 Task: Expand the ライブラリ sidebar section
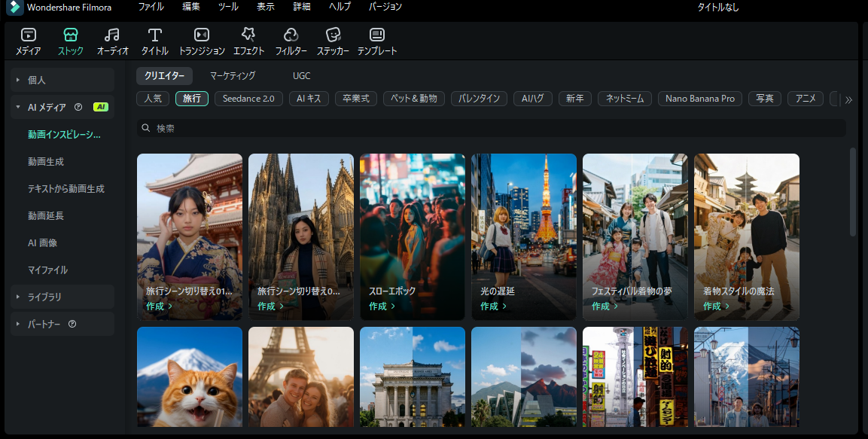click(x=44, y=297)
